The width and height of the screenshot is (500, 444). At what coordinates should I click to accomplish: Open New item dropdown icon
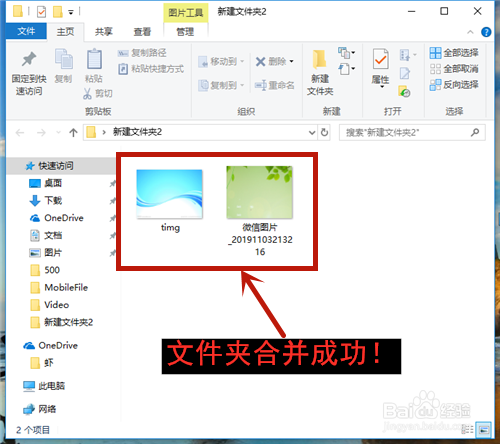(x=346, y=53)
